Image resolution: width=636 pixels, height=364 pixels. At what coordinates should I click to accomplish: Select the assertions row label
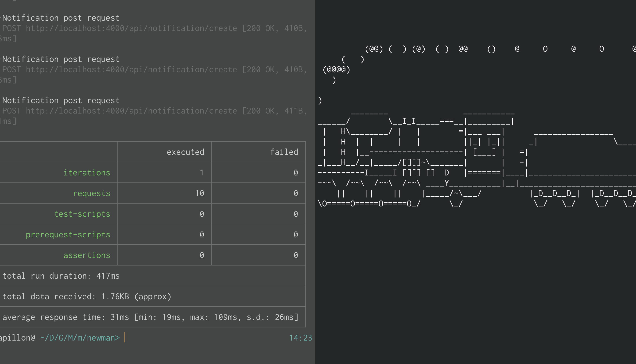(x=87, y=255)
